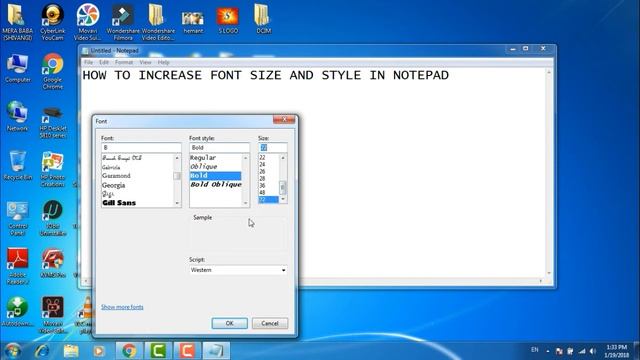Click the Font name input field
Viewport: 640px width, 360px height.
click(141, 147)
